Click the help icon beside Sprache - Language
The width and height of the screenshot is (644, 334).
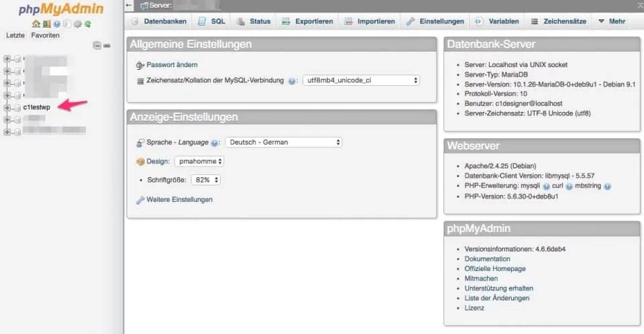[215, 143]
